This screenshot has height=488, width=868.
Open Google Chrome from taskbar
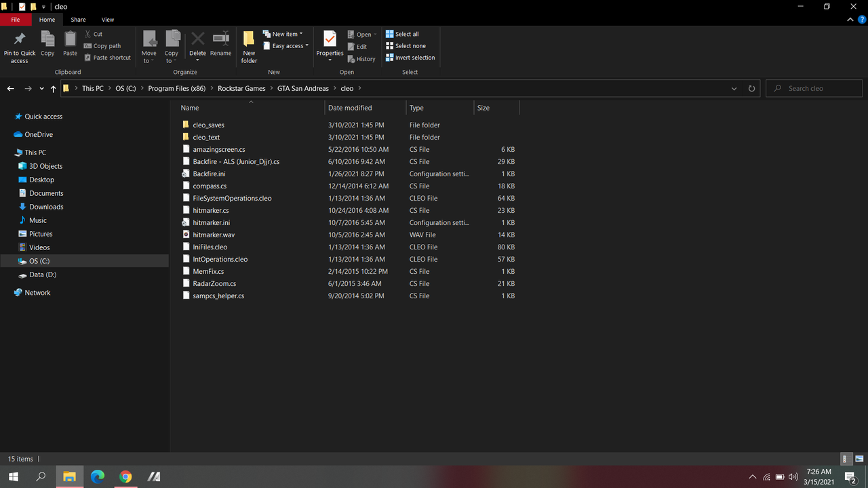coord(125,476)
